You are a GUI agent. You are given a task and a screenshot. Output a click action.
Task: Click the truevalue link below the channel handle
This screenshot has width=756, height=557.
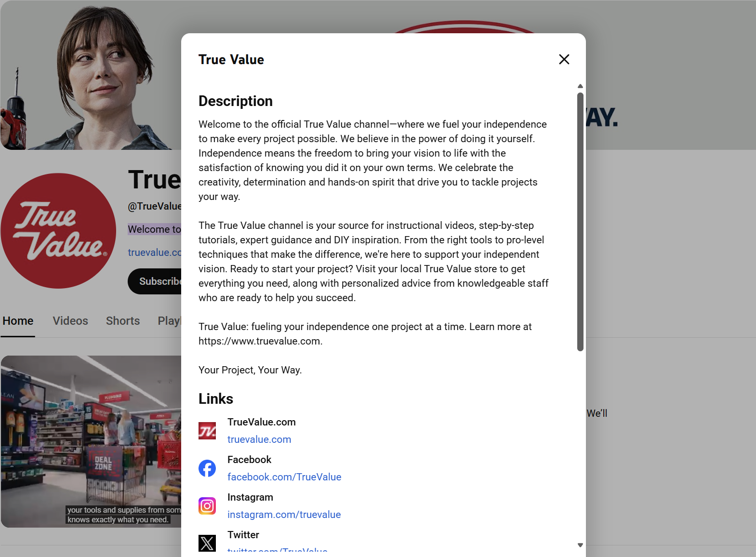[x=154, y=252]
